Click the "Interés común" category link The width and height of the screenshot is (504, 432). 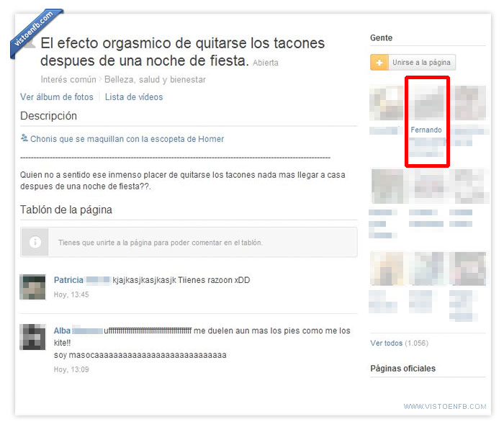(68, 80)
